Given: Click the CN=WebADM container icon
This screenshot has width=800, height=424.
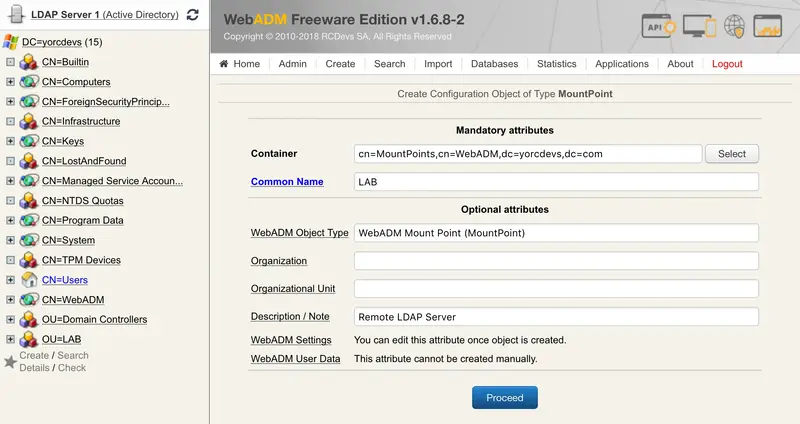Looking at the screenshot, I should 29,300.
